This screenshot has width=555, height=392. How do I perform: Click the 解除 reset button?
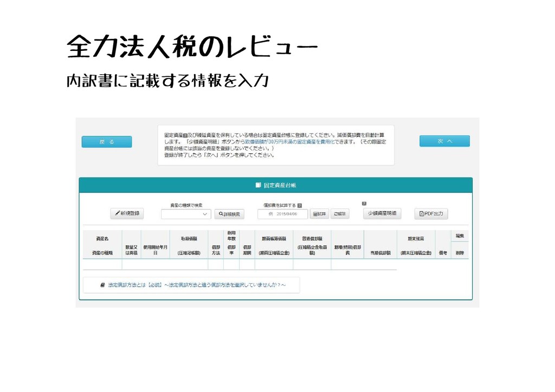(340, 214)
